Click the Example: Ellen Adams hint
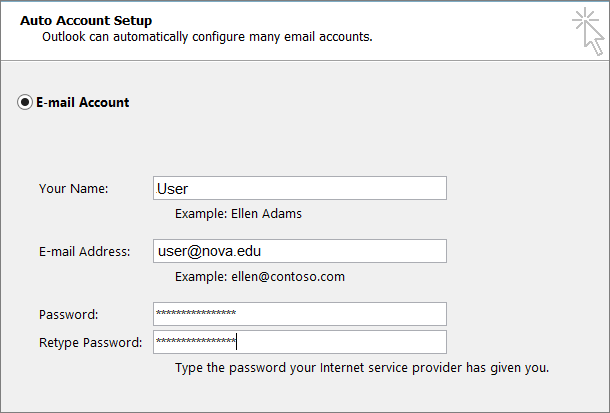 (x=238, y=213)
